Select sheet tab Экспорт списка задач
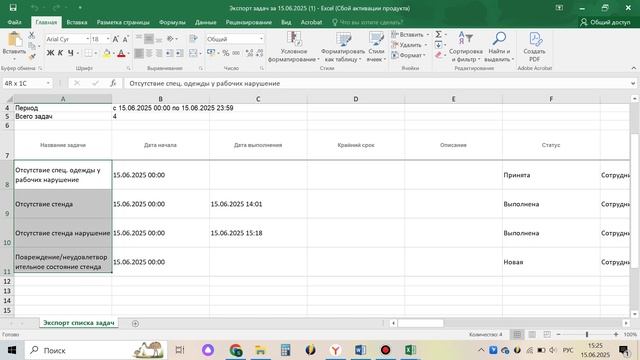 [79, 323]
